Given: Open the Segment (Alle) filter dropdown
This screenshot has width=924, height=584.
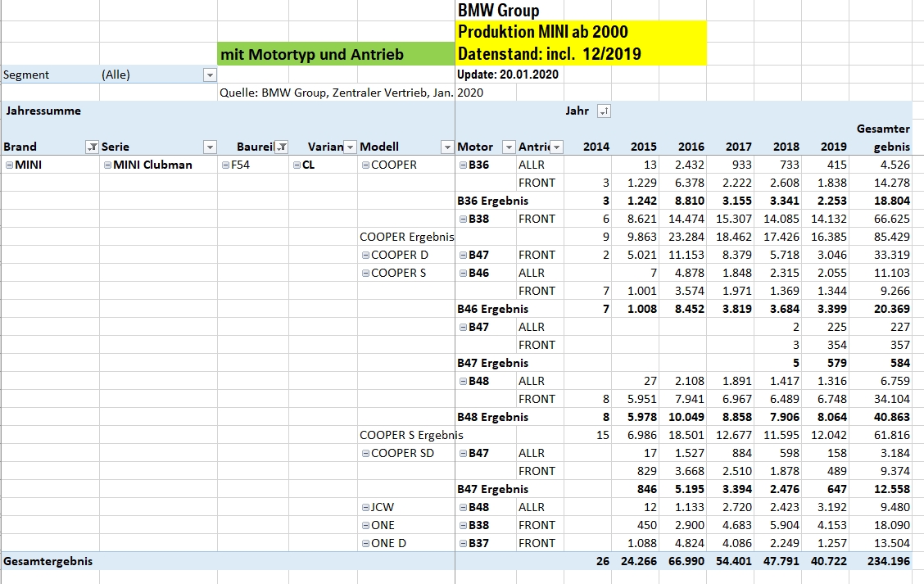Looking at the screenshot, I should click(210, 75).
